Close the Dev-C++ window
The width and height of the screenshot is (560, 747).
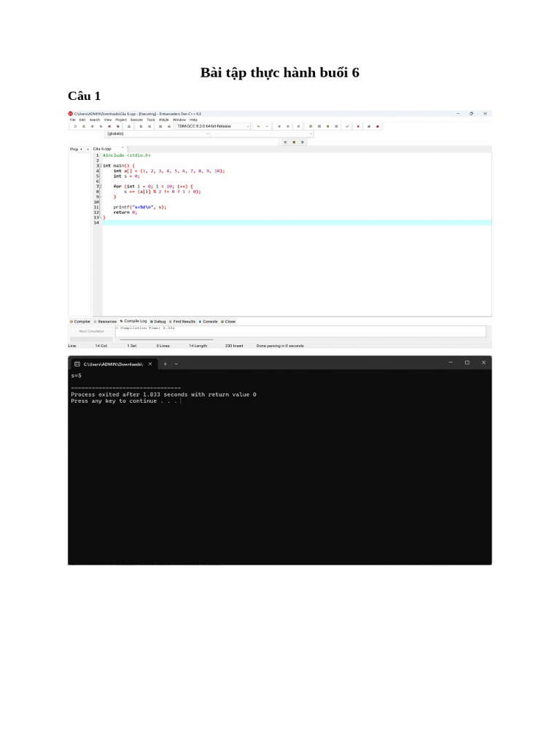pyautogui.click(x=485, y=114)
